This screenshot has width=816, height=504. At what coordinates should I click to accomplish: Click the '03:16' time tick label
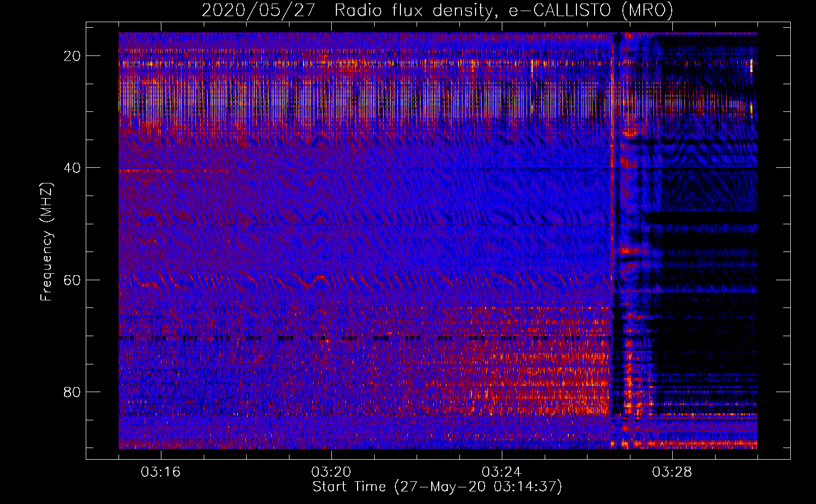click(161, 472)
